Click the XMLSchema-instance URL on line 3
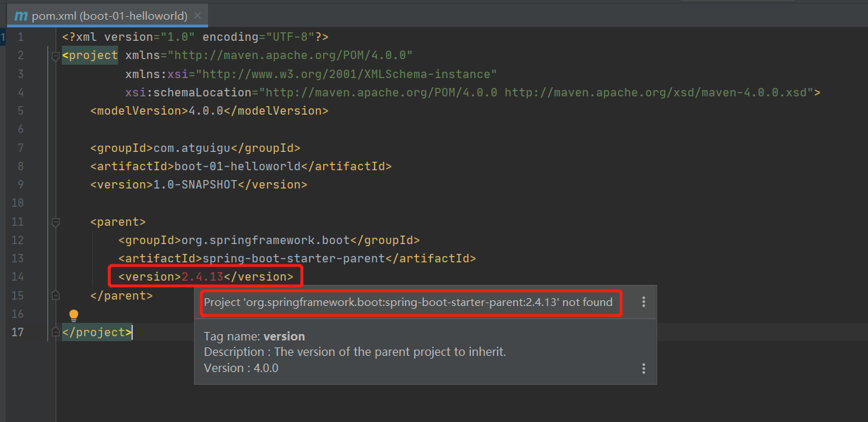 pos(346,74)
